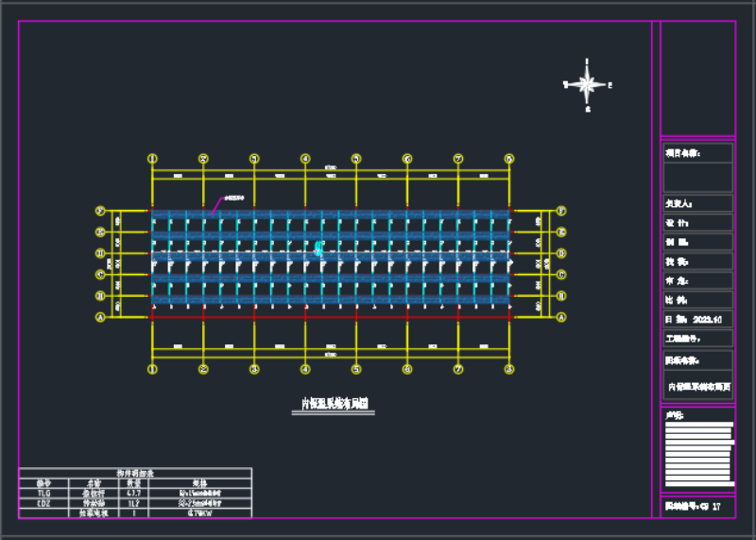
Task: Select the date field showing 2023.10
Action: [x=697, y=320]
